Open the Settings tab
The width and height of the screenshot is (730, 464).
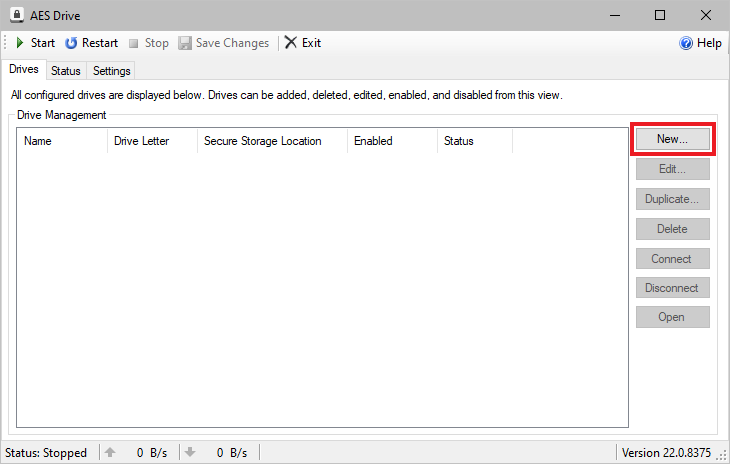click(x=111, y=71)
